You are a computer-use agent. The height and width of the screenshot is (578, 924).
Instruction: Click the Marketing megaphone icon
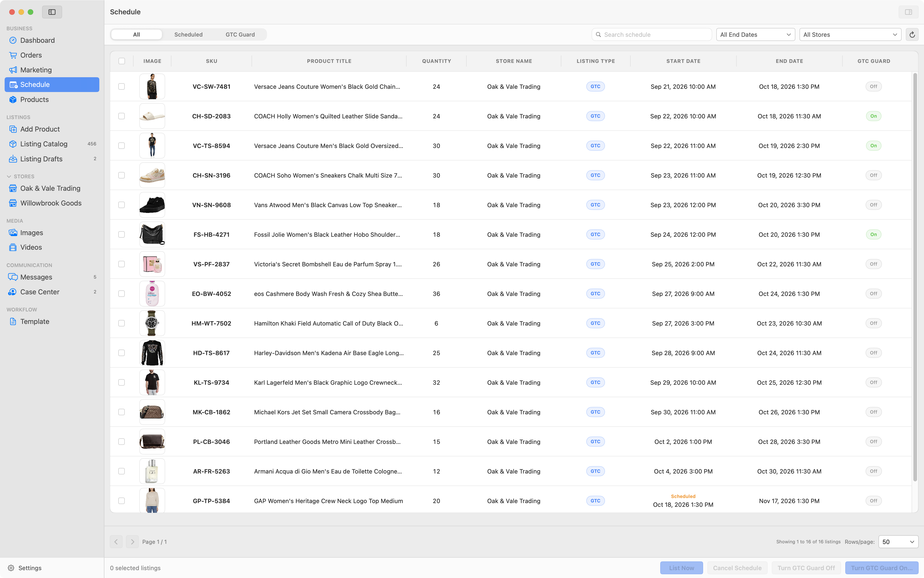point(13,70)
